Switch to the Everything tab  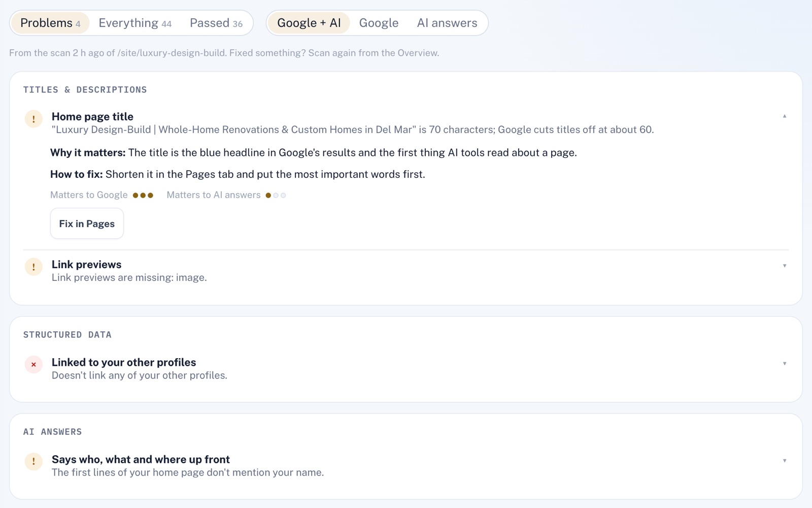click(x=135, y=23)
